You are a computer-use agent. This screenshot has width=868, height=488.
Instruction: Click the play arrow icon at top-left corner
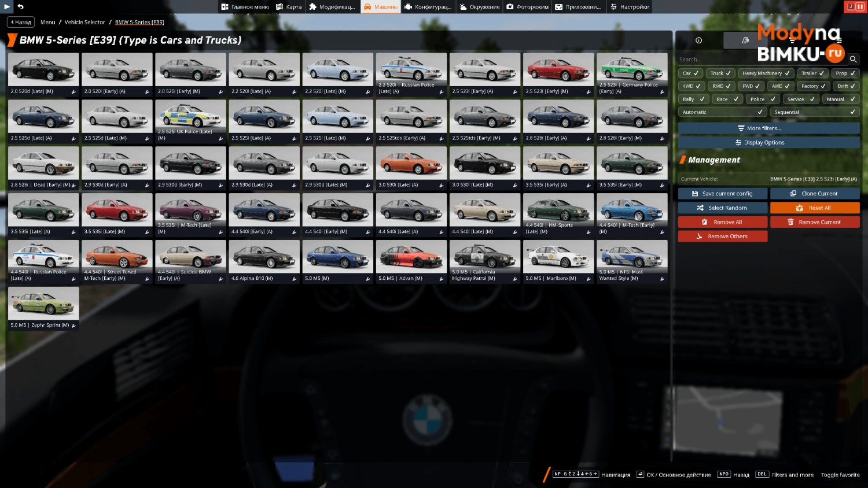point(8,6)
